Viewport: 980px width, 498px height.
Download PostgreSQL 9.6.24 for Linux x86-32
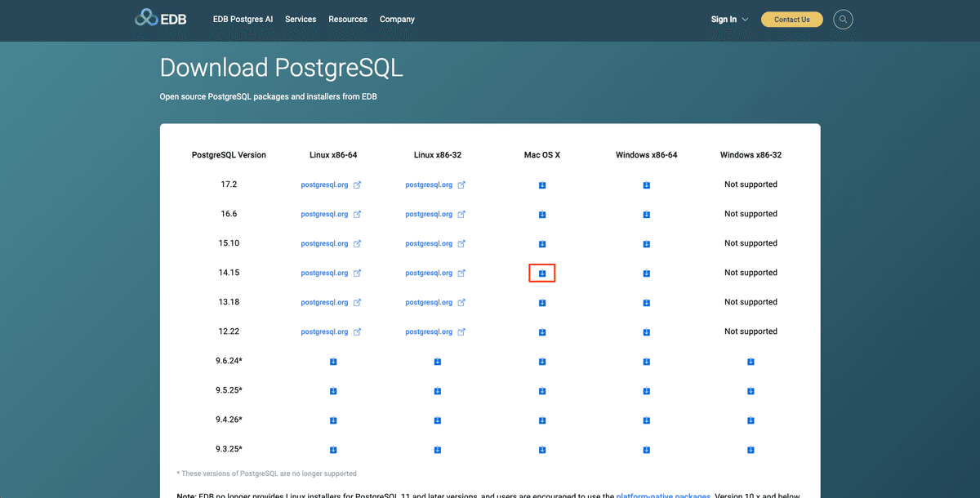(438, 362)
